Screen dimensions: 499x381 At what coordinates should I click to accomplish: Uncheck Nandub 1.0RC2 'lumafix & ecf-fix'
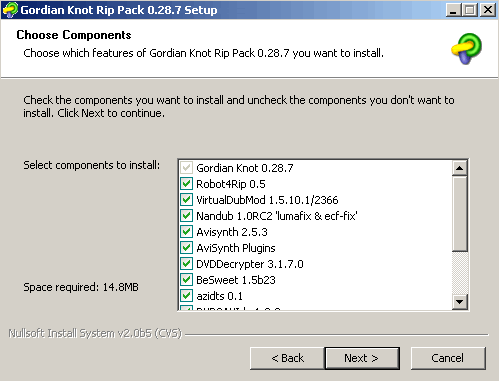pyautogui.click(x=186, y=216)
